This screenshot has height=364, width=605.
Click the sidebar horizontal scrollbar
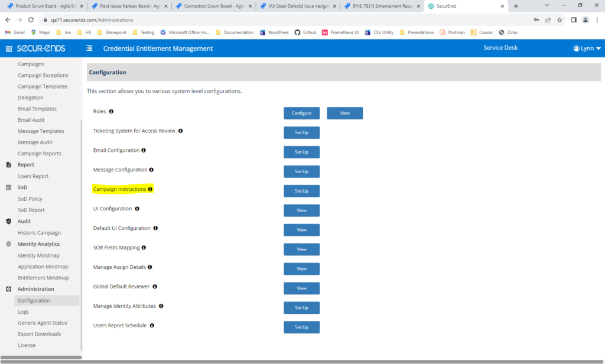(41, 357)
